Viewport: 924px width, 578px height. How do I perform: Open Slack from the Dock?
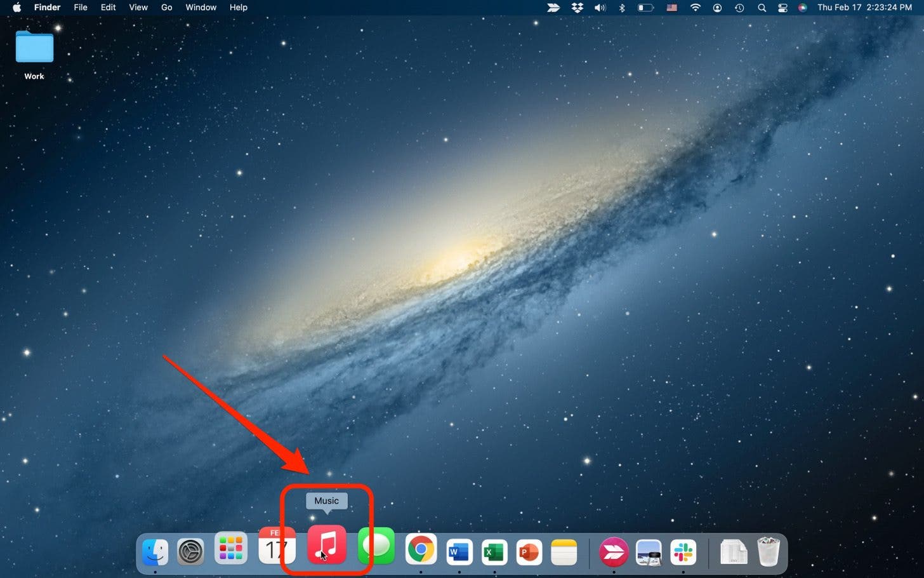683,552
